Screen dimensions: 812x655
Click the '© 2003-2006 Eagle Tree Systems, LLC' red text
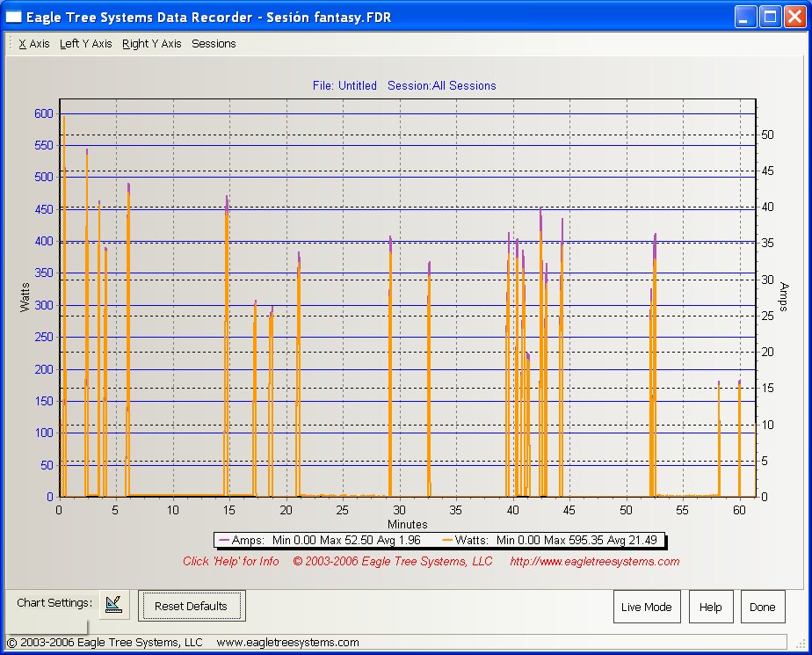pyautogui.click(x=393, y=562)
